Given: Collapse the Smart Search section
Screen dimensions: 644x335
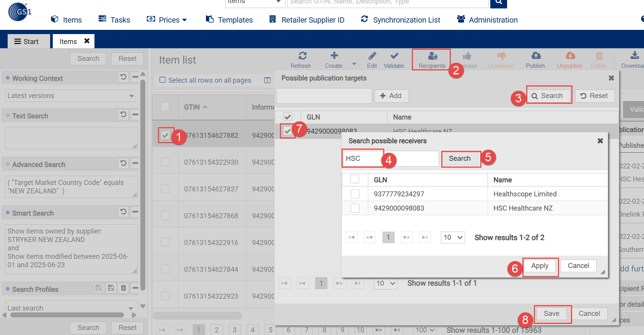Looking at the screenshot, I should pyautogui.click(x=135, y=211).
